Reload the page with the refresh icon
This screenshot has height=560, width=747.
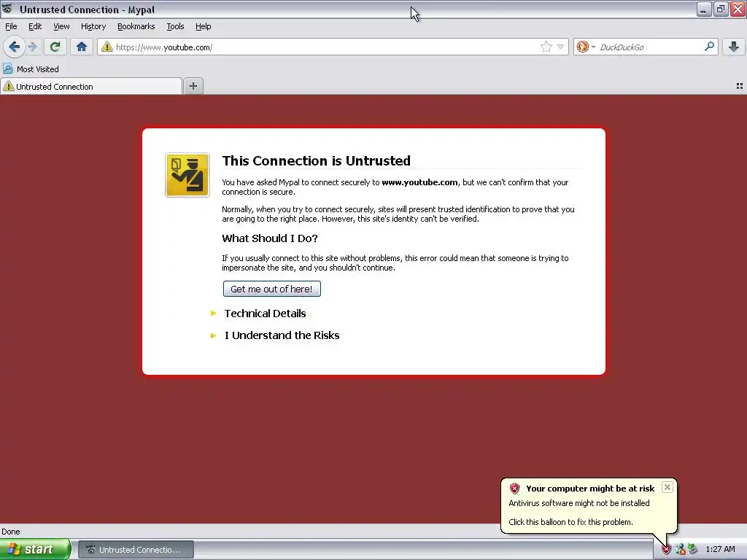(55, 47)
